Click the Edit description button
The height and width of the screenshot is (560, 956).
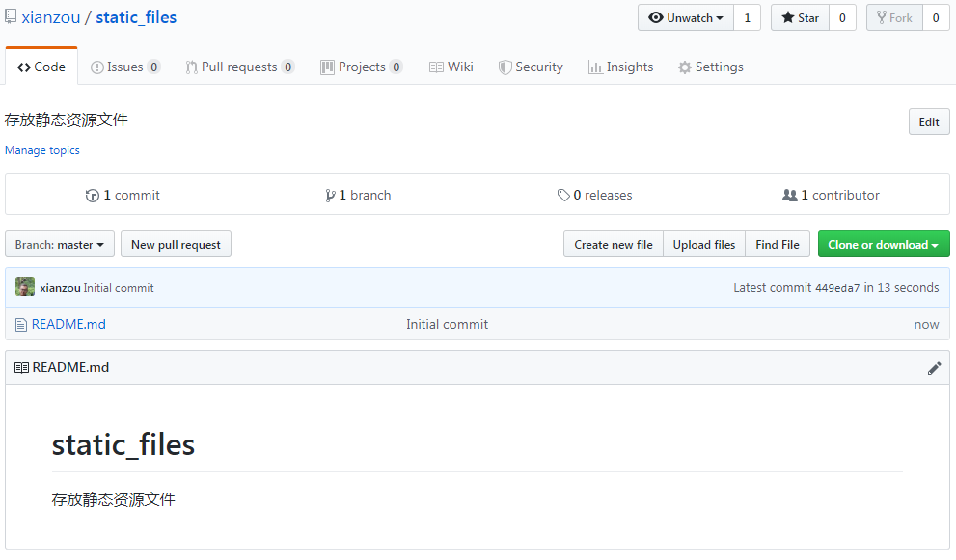pyautogui.click(x=929, y=121)
